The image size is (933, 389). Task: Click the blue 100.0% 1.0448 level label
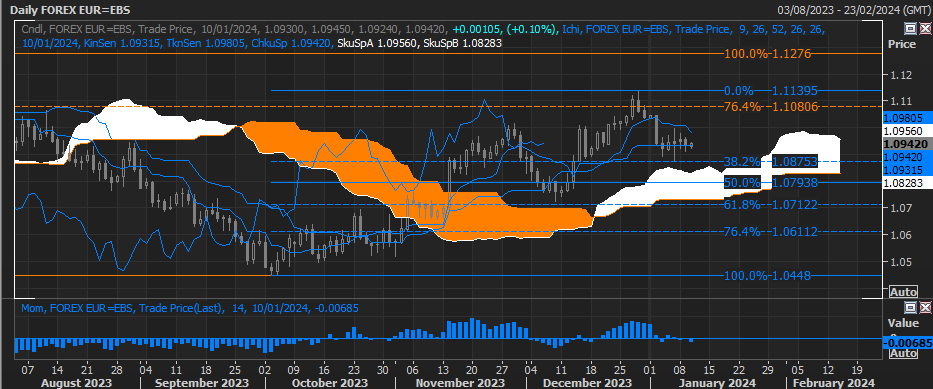[x=767, y=275]
